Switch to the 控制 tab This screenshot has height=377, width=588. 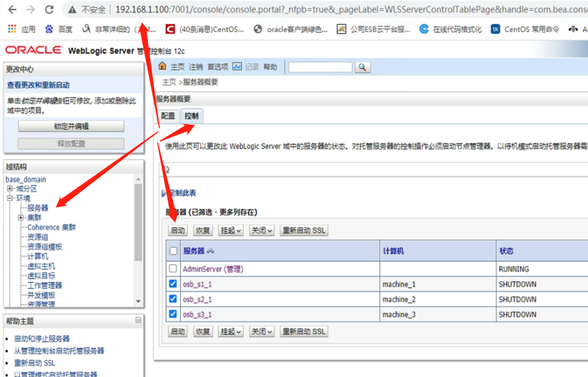point(191,116)
